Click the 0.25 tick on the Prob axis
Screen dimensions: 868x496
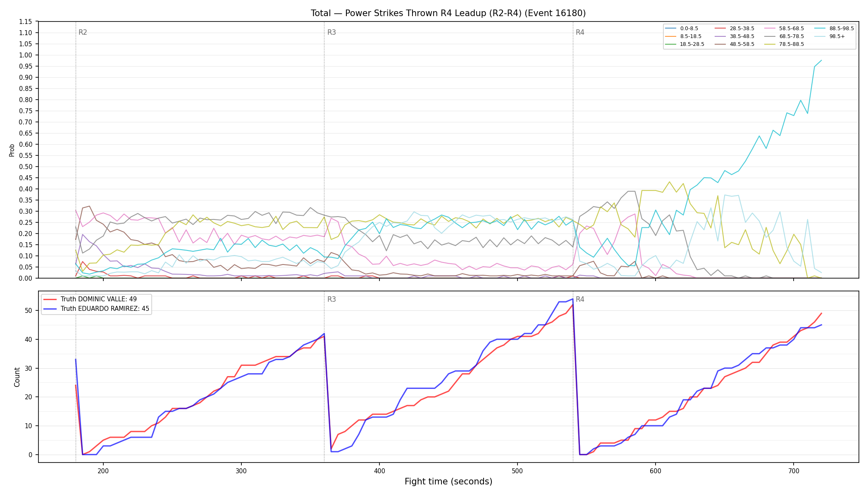[25, 222]
